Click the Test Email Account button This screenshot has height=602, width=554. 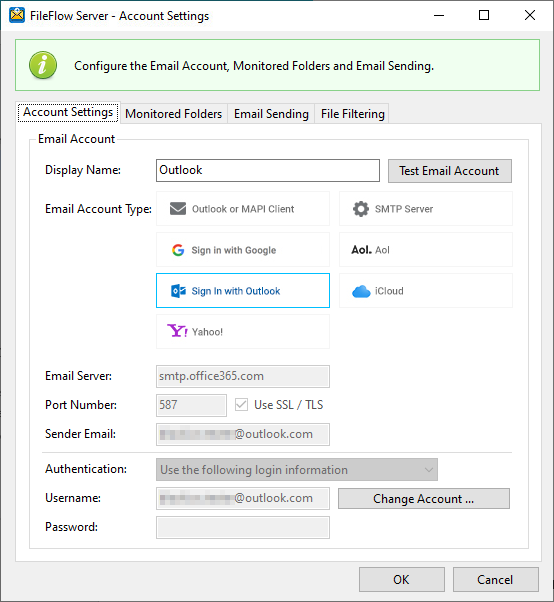pos(450,171)
